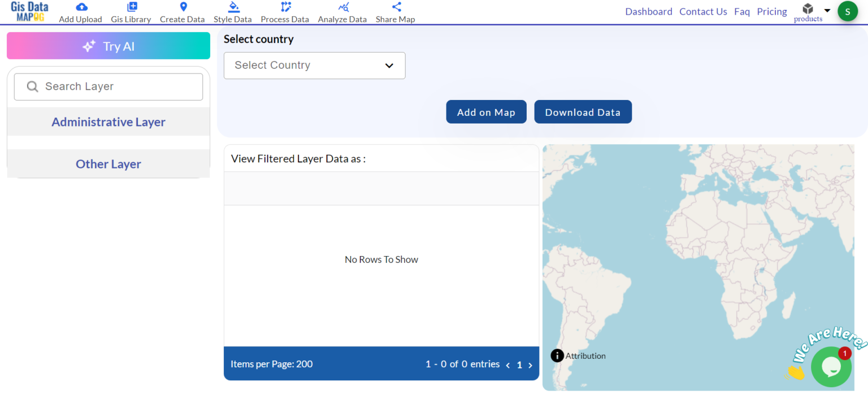Click the green S user avatar
The height and width of the screenshot is (399, 868).
point(848,11)
